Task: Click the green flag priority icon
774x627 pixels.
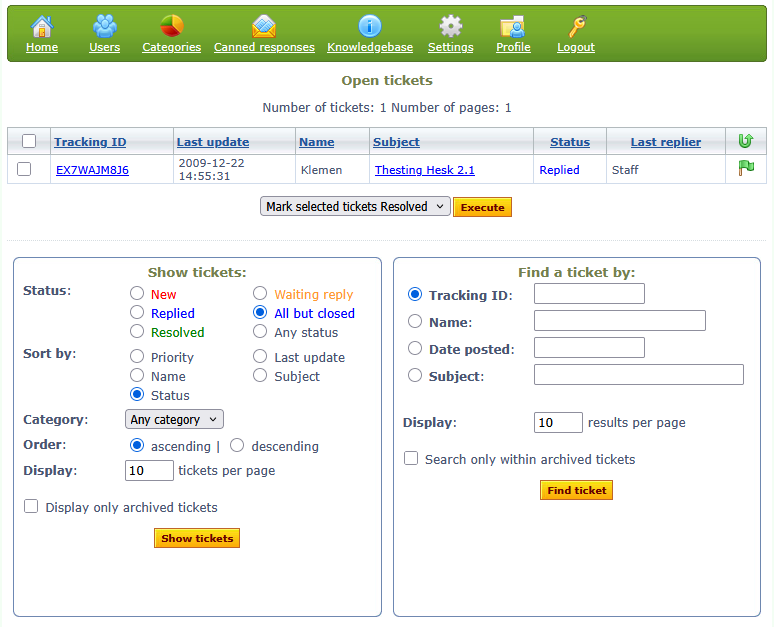Action: click(x=746, y=169)
